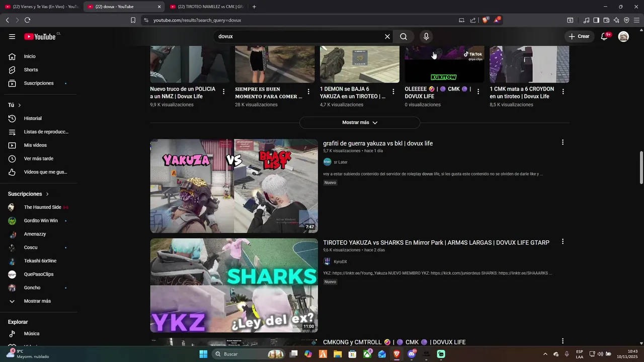This screenshot has width=644, height=362.
Task: Play the SHARKS YKZ video thumbnail
Action: [x=234, y=286]
